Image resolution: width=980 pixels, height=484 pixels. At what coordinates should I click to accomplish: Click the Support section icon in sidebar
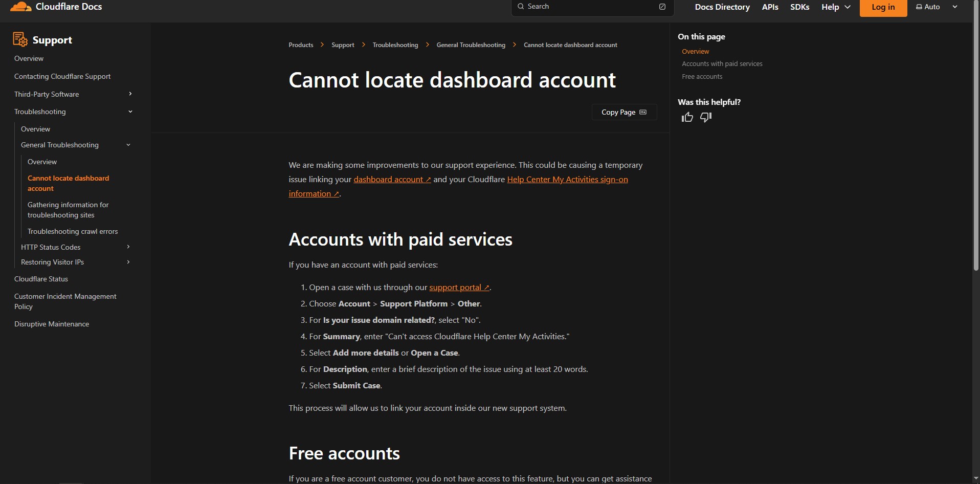click(x=20, y=39)
